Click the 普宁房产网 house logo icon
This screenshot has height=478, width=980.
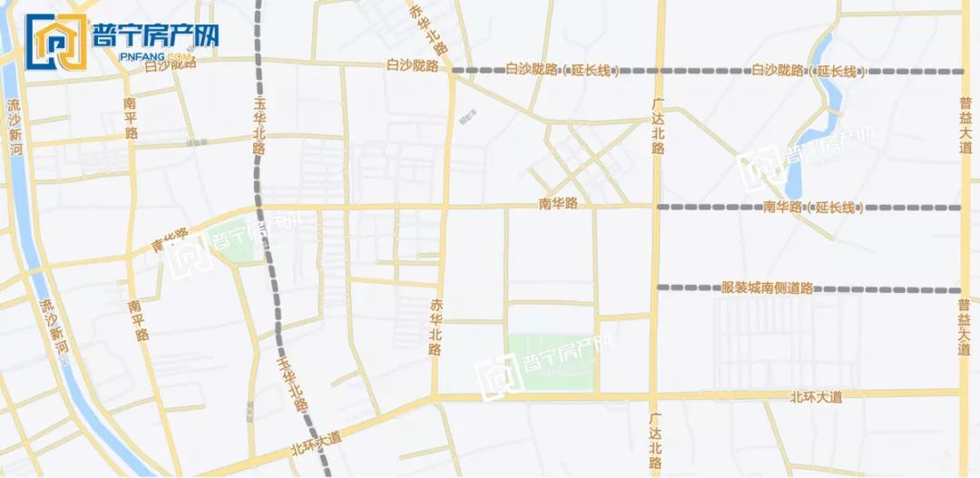point(55,42)
